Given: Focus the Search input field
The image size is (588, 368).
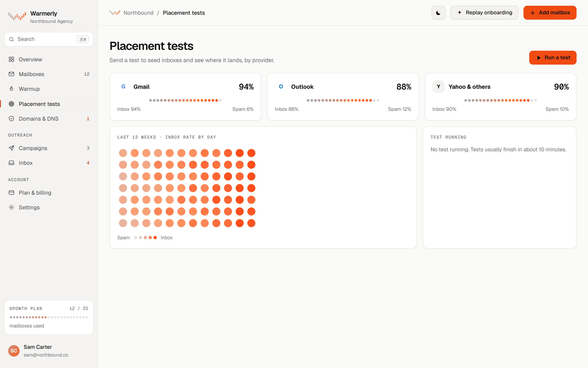Looking at the screenshot, I should (x=49, y=39).
